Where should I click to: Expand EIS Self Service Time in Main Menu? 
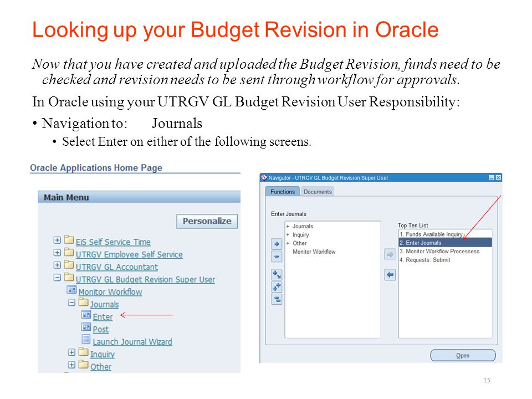pyautogui.click(x=57, y=240)
